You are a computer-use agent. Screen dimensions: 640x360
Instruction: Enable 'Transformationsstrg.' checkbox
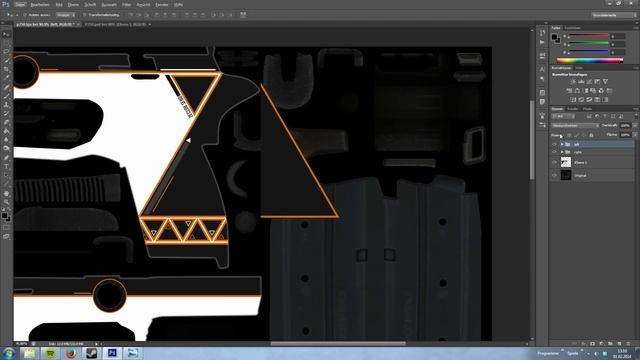coord(85,15)
